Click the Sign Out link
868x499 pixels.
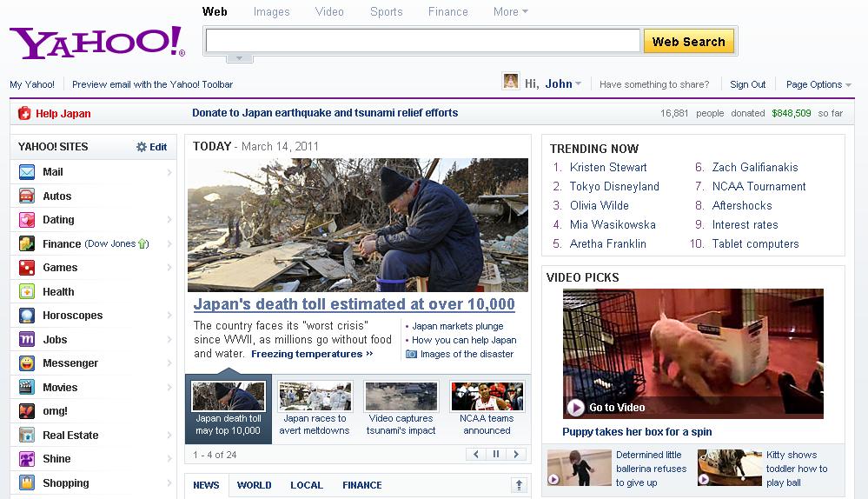point(748,84)
